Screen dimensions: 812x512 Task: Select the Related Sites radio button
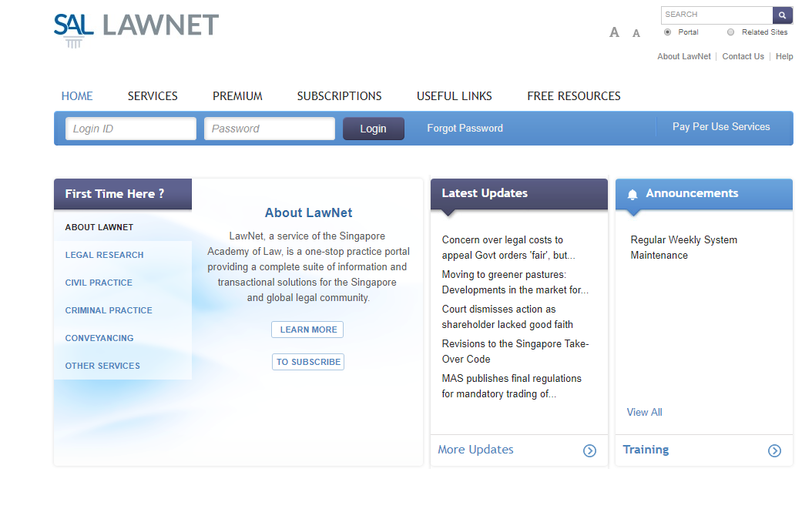[x=730, y=32]
